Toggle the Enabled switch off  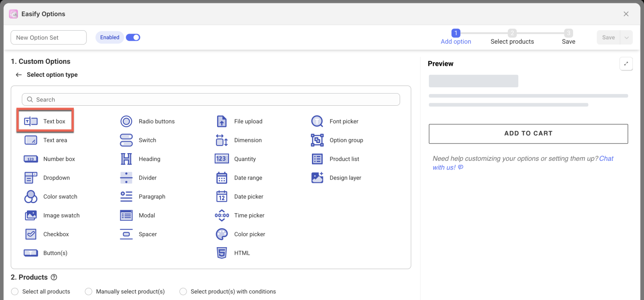(x=133, y=37)
